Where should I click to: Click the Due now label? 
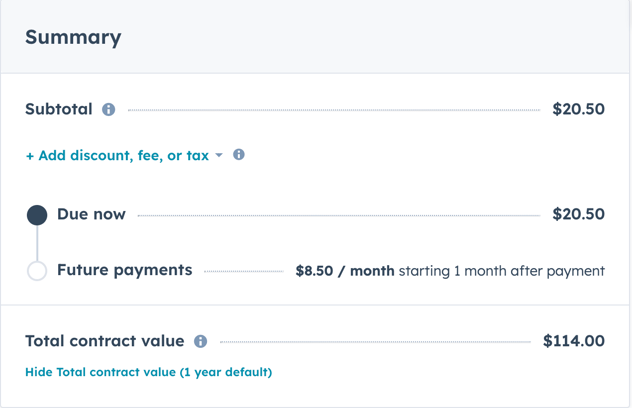(x=91, y=214)
